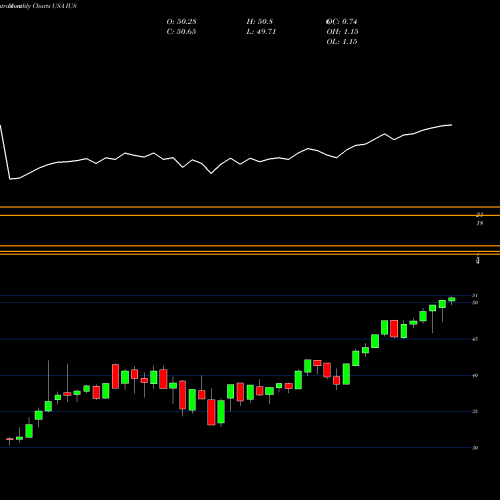Click the 35 price axis label
This screenshot has height=500, width=500.
tap(475, 412)
